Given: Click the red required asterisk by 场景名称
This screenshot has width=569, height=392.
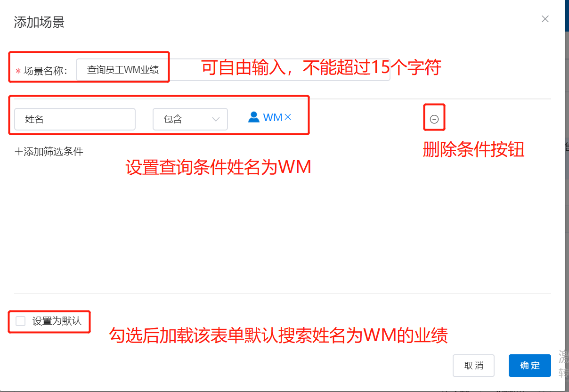Looking at the screenshot, I should (x=18, y=72).
